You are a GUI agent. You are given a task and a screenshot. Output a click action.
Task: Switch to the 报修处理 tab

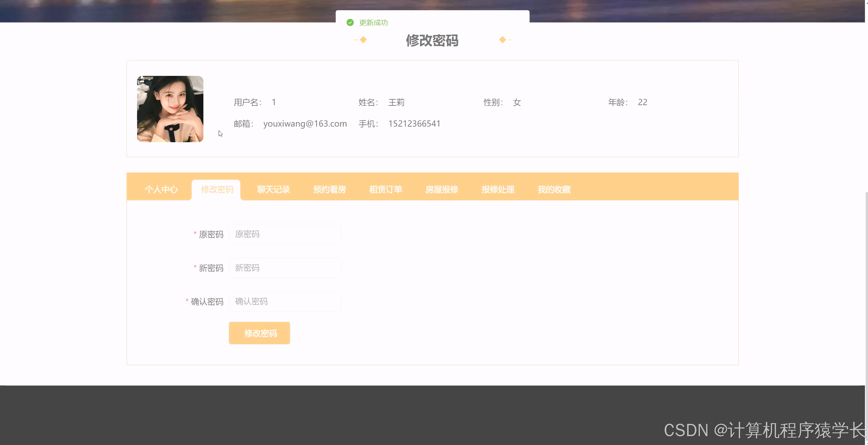498,189
